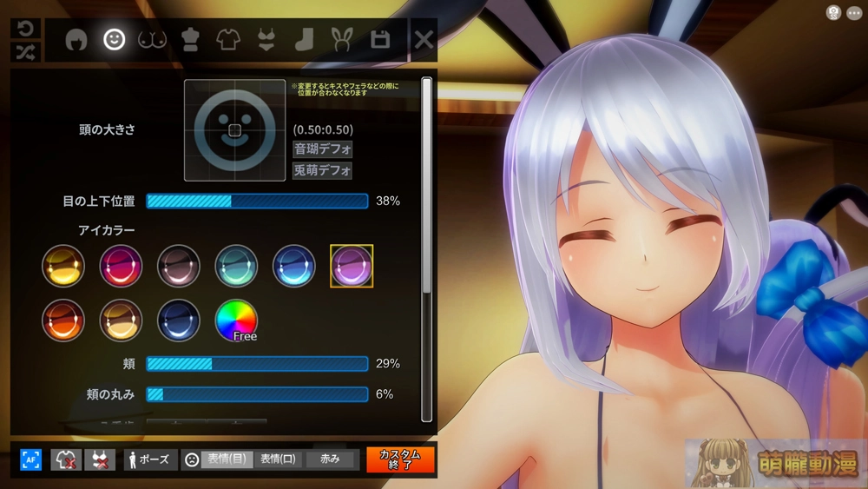This screenshot has width=868, height=489.
Task: Click the orange カスタム終了 button
Action: click(399, 459)
